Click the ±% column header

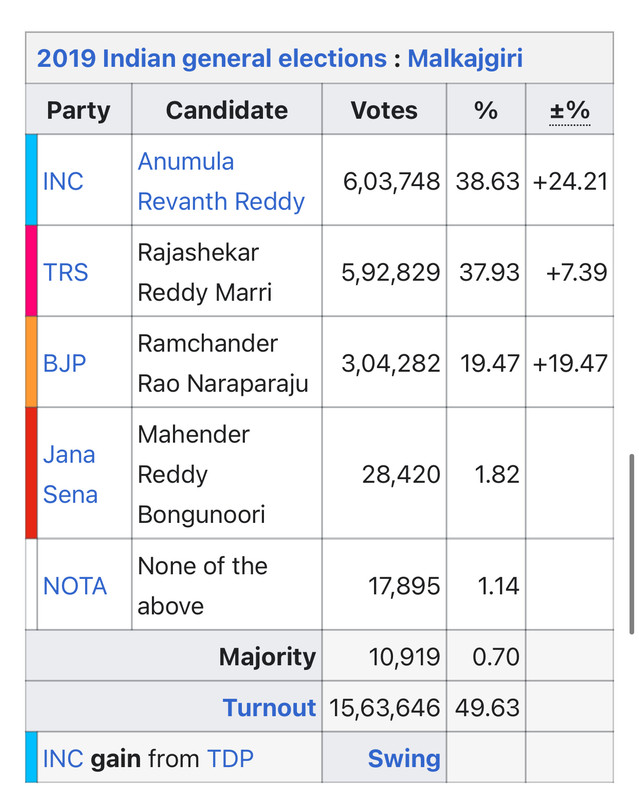[570, 110]
